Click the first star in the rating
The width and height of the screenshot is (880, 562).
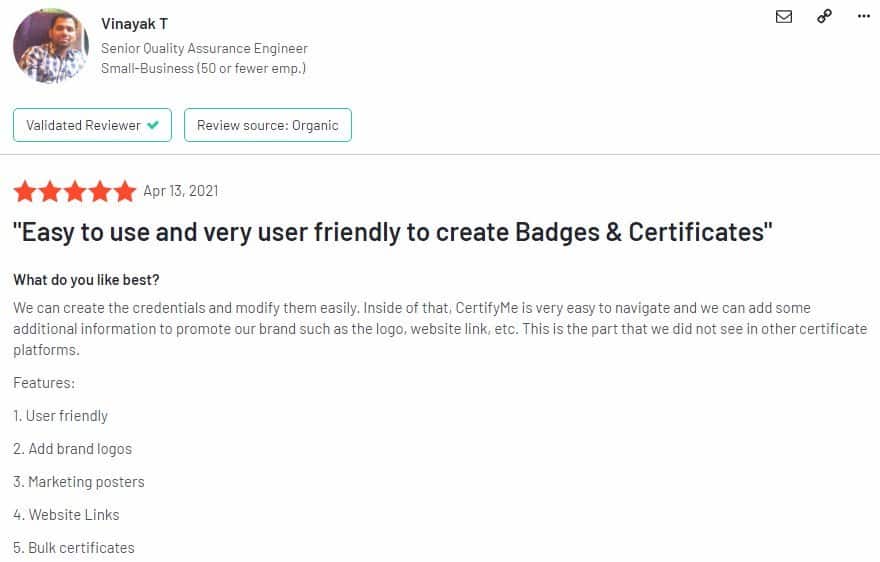pyautogui.click(x=24, y=191)
